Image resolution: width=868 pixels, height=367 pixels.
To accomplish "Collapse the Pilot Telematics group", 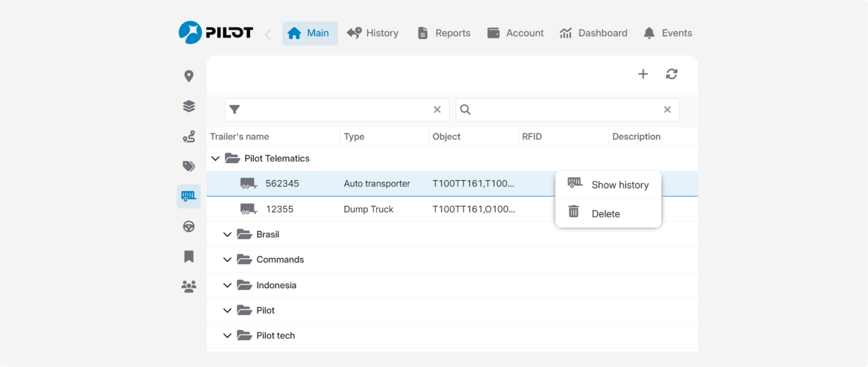I will pos(216,158).
